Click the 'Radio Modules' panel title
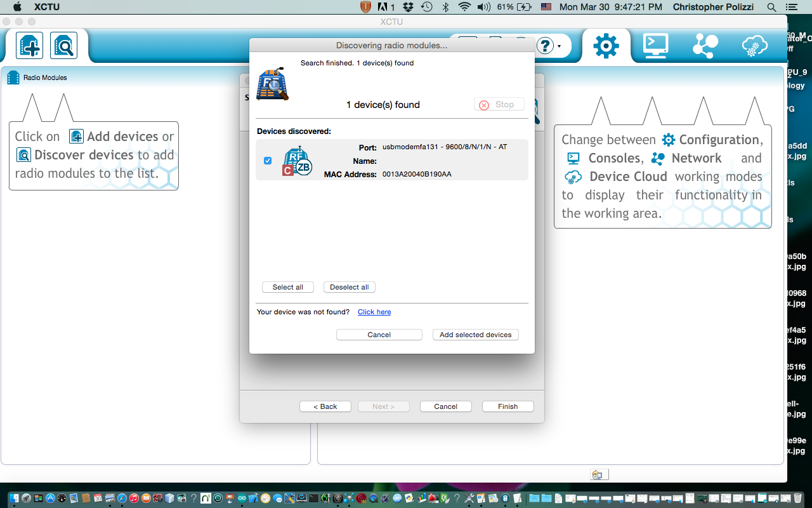812x508 pixels. click(x=45, y=77)
